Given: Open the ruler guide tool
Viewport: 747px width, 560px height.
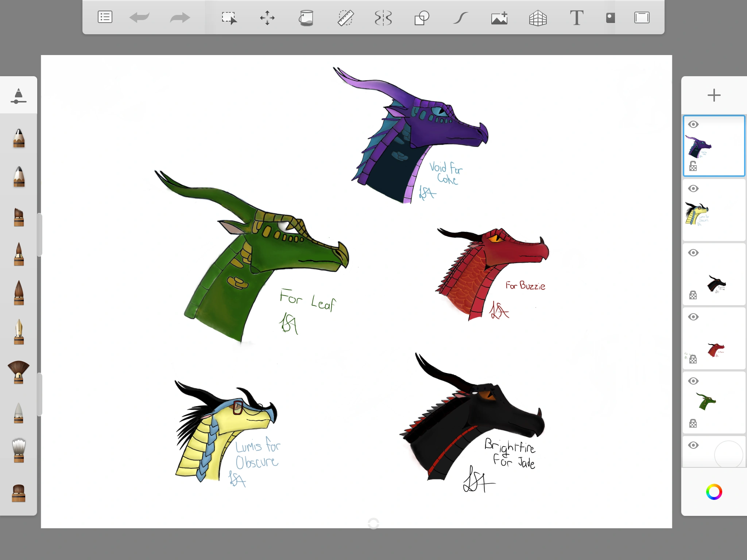Looking at the screenshot, I should (x=345, y=17).
